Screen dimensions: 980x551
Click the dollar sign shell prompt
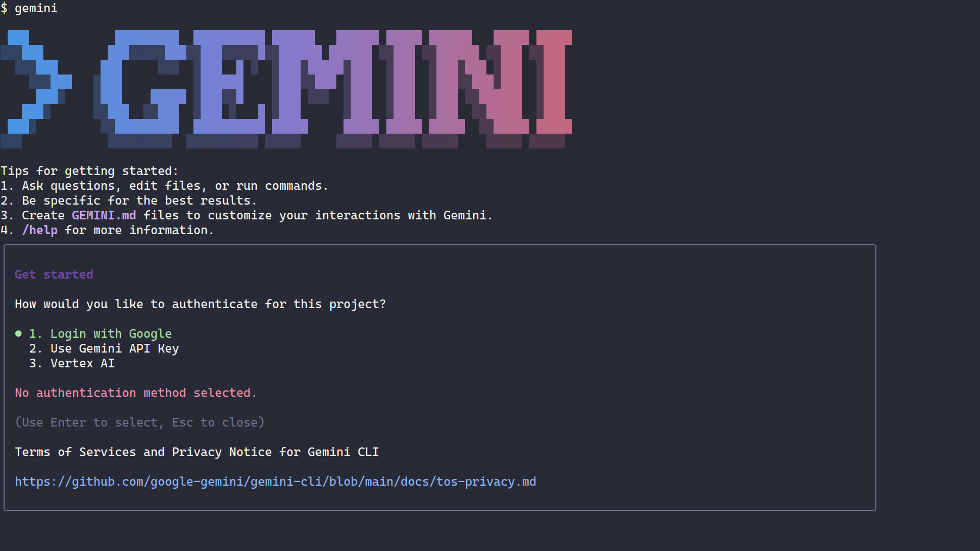point(5,8)
